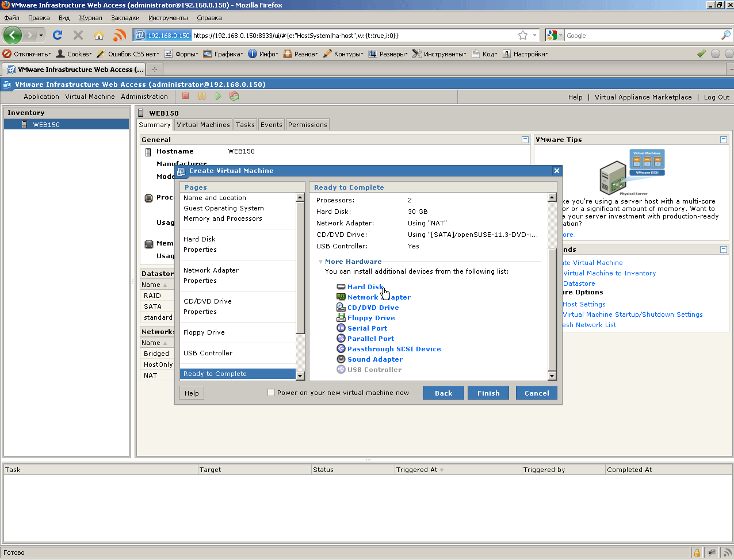
Task: Click the orange Suspend pause icon
Action: pyautogui.click(x=202, y=96)
